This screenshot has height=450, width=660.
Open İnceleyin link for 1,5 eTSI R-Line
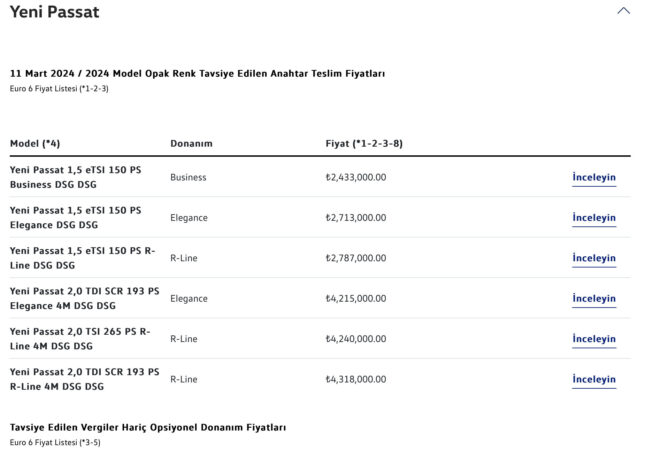[594, 258]
